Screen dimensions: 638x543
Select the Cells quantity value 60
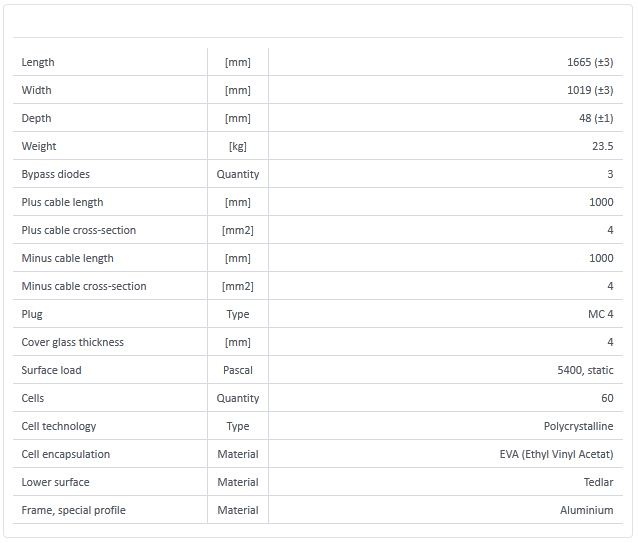pos(607,398)
